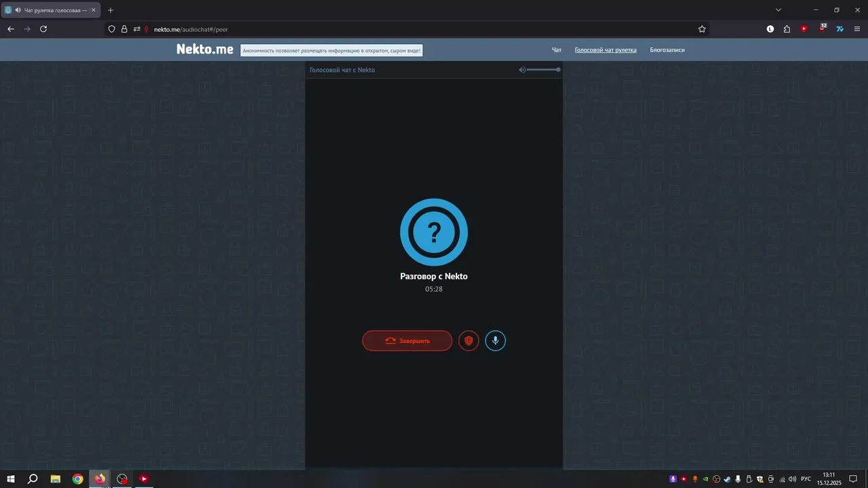The height and width of the screenshot is (488, 868).
Task: Select the Чат рулетка голосовая browser tab
Action: point(51,10)
